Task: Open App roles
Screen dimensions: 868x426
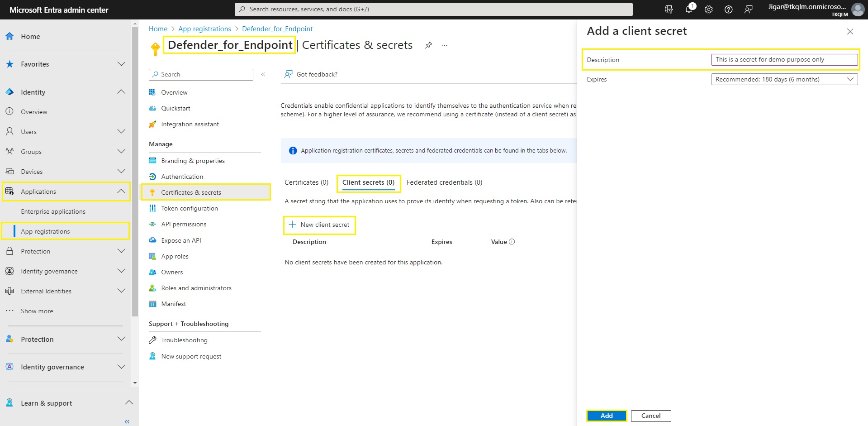Action: click(x=175, y=256)
